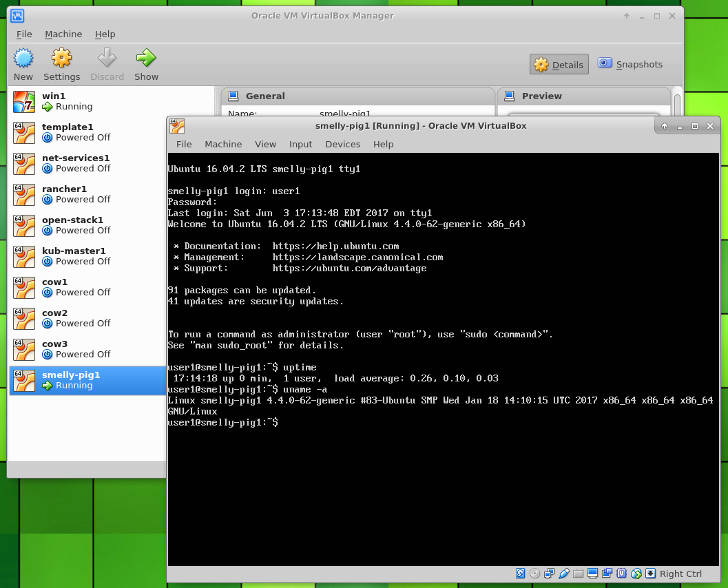
Task: Open File menu in VirtualBox Manager
Action: 24,34
